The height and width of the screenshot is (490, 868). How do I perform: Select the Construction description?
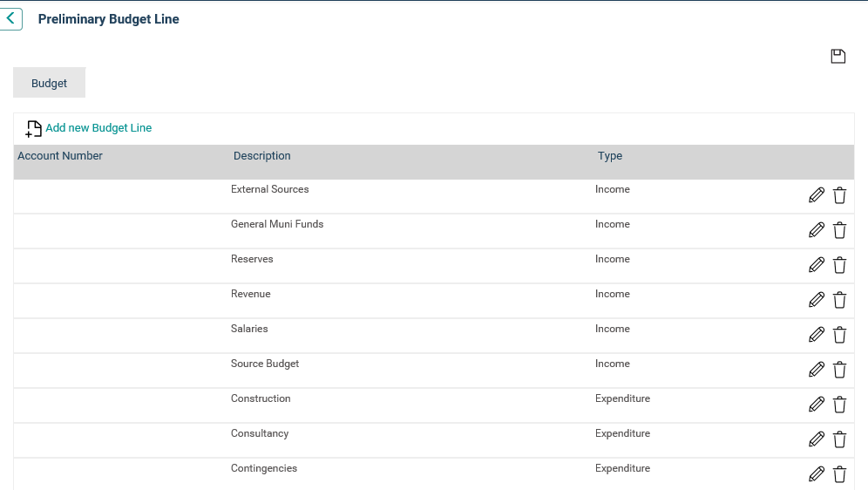tap(261, 398)
